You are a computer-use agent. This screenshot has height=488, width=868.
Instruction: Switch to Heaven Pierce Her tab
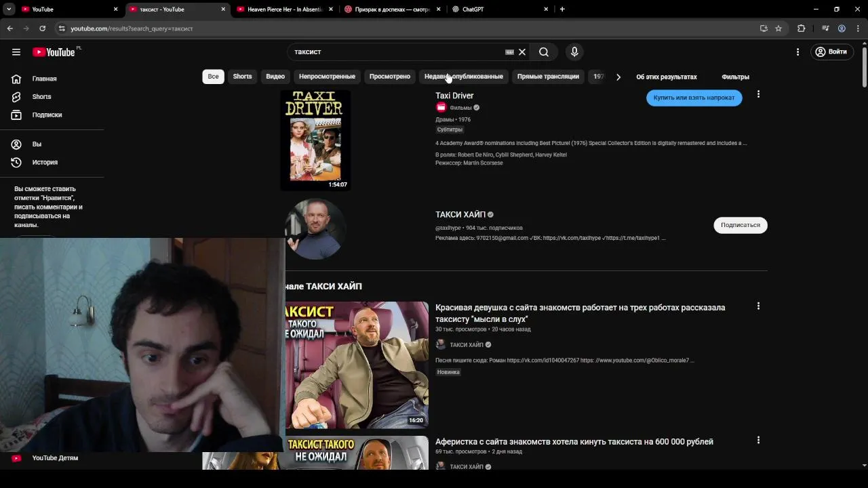pyautogui.click(x=285, y=9)
